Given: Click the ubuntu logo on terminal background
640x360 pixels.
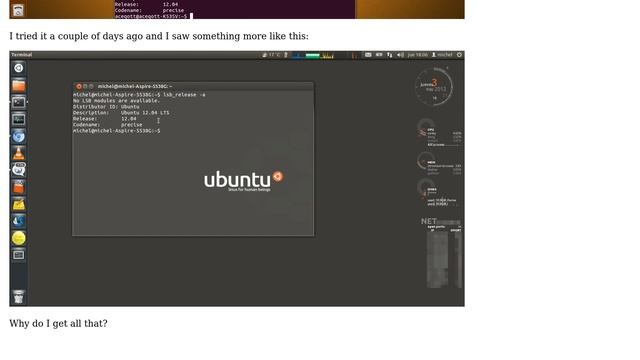Looking at the screenshot, I should coord(244,180).
